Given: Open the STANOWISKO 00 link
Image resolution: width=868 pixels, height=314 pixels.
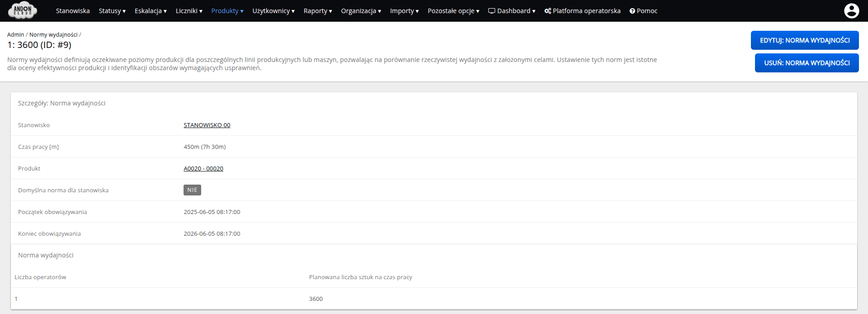Looking at the screenshot, I should 207,125.
